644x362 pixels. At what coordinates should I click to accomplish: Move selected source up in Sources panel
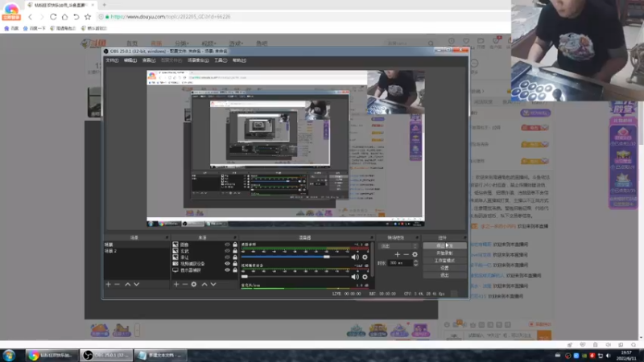204,284
